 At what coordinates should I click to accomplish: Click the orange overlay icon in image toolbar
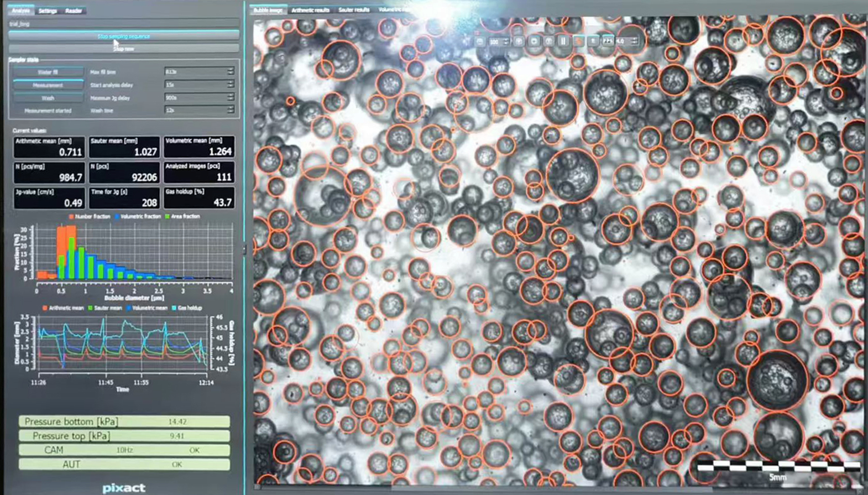point(578,41)
